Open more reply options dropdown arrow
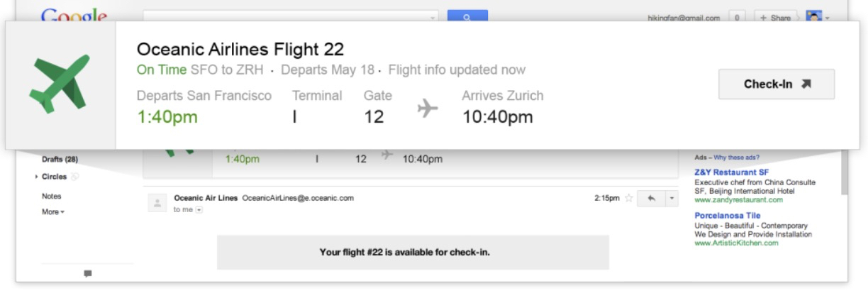 [x=672, y=199]
